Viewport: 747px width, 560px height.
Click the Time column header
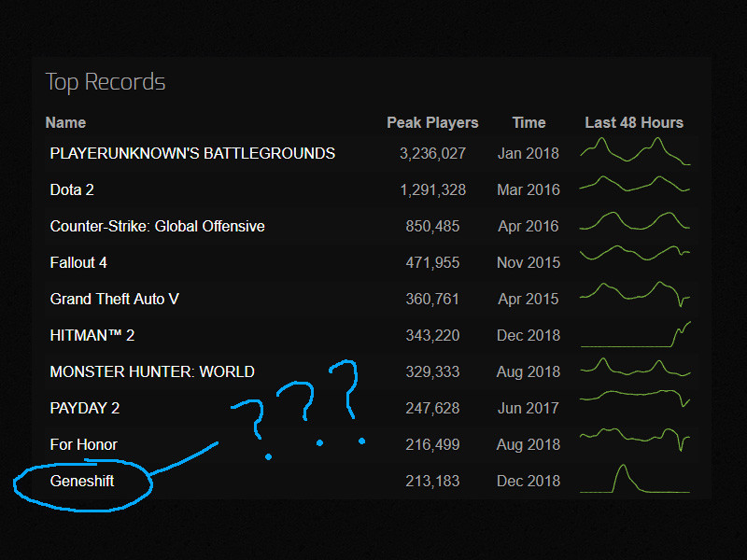[x=529, y=122]
